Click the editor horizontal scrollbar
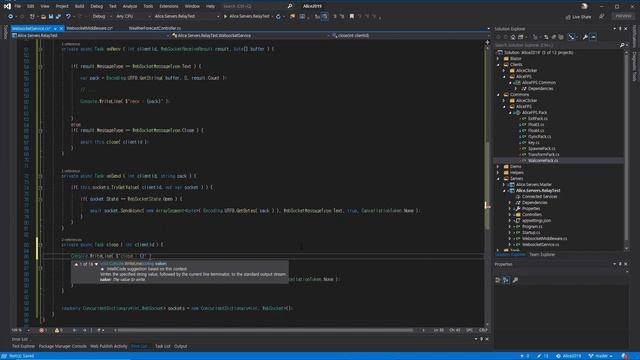 click(265, 330)
